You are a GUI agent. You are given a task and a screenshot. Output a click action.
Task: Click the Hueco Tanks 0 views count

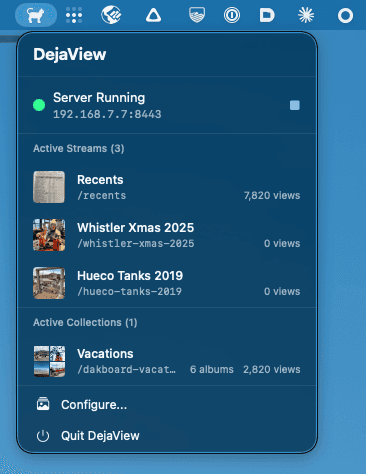point(282,291)
